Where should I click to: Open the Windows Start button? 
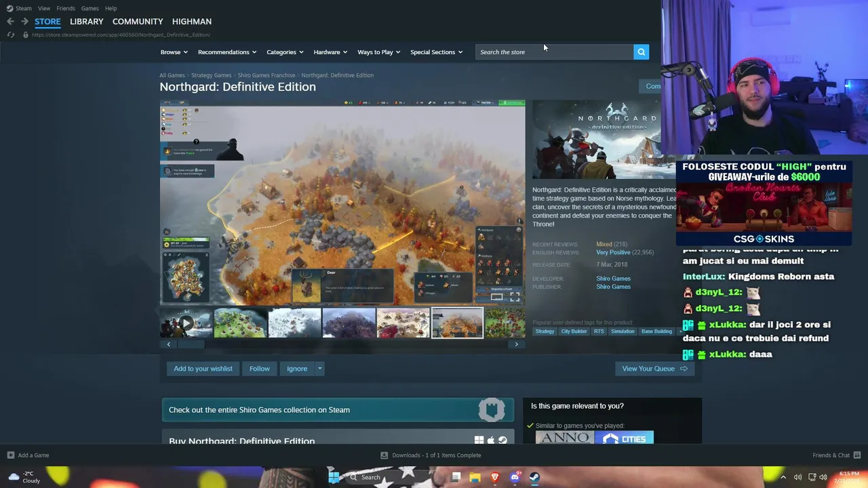pos(334,477)
